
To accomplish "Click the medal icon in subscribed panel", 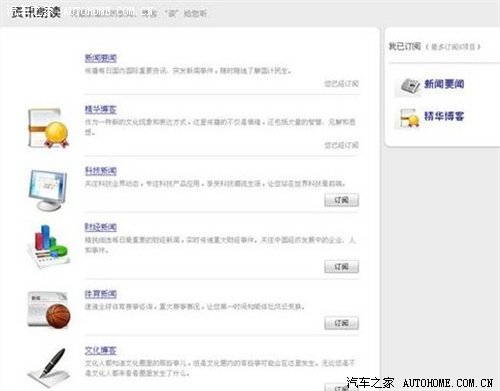I will pyautogui.click(x=409, y=118).
